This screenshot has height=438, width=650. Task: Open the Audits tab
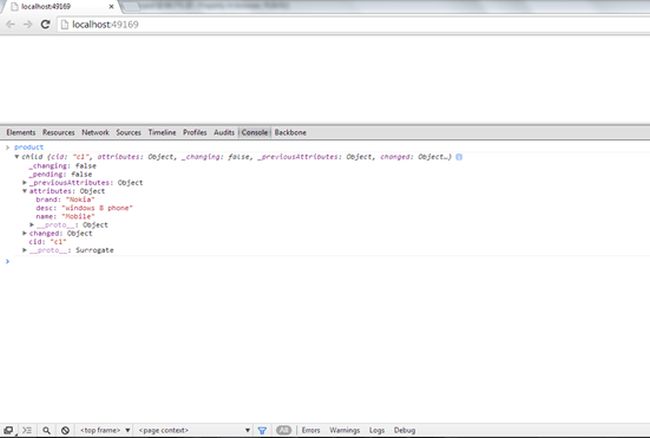coord(224,133)
